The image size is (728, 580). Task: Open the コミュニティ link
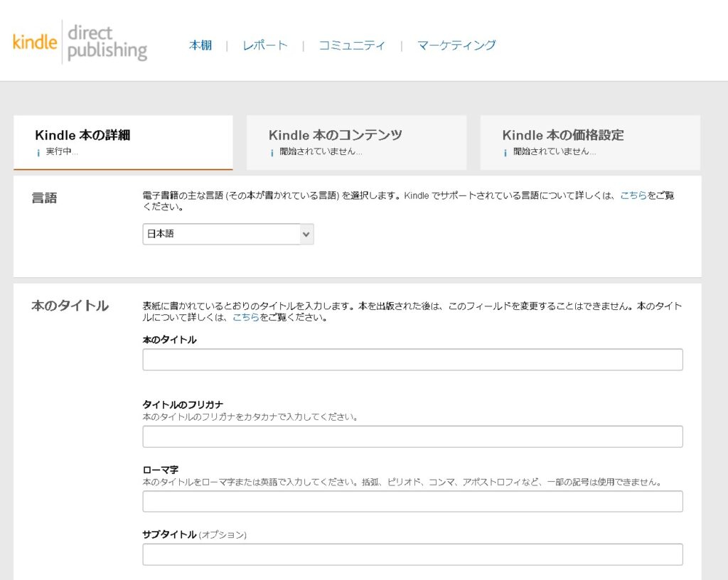[352, 45]
